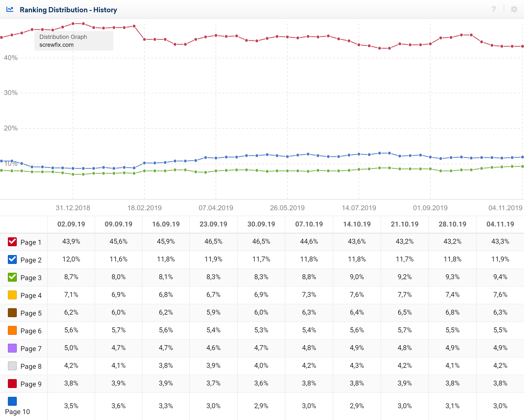524x420 pixels.
Task: Click the Ranking Distribution - History title
Action: [68, 10]
